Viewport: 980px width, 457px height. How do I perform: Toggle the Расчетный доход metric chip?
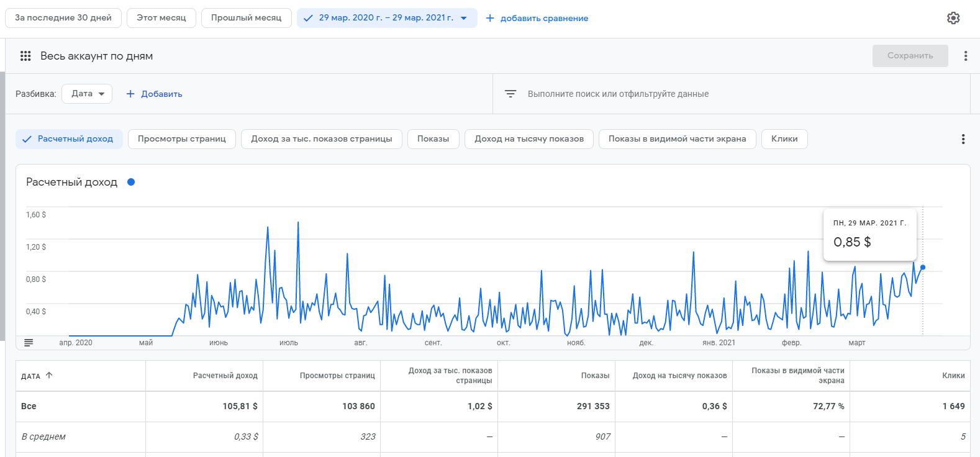[x=69, y=139]
